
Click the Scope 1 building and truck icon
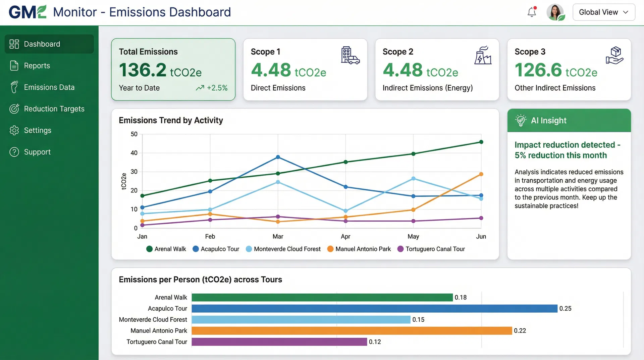point(350,55)
